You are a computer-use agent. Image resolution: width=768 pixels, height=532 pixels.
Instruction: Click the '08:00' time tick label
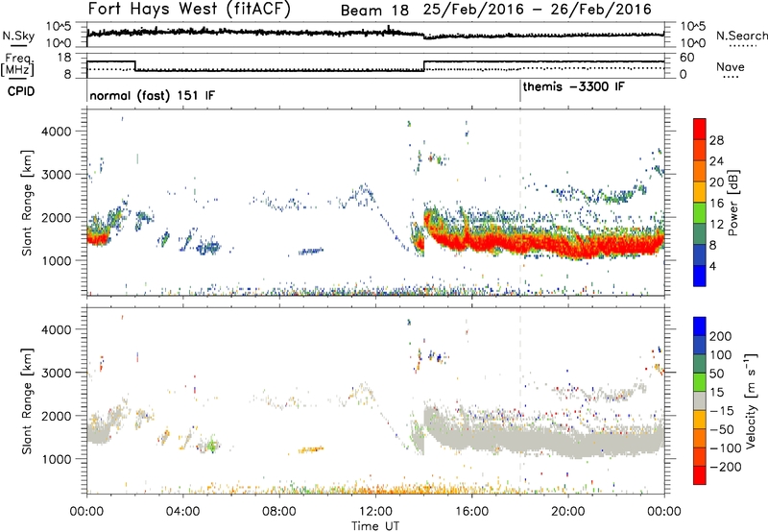tap(279, 512)
